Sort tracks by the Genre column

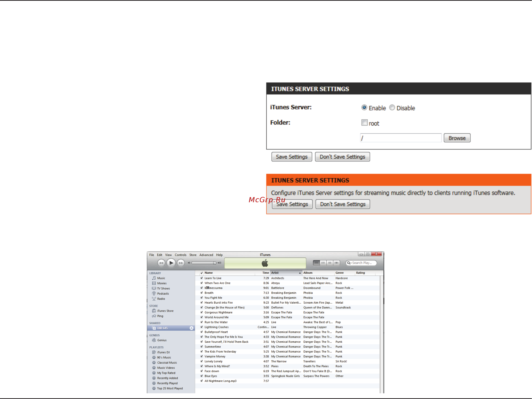345,273
